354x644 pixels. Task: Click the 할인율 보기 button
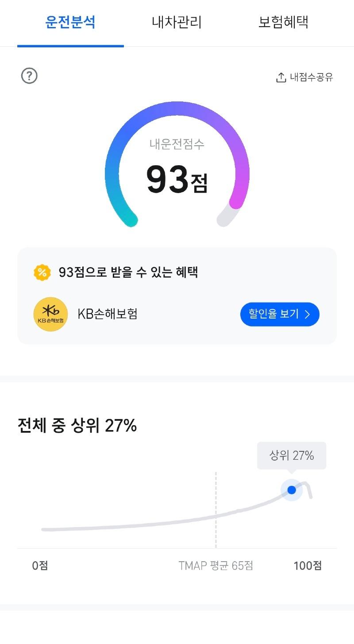point(280,314)
